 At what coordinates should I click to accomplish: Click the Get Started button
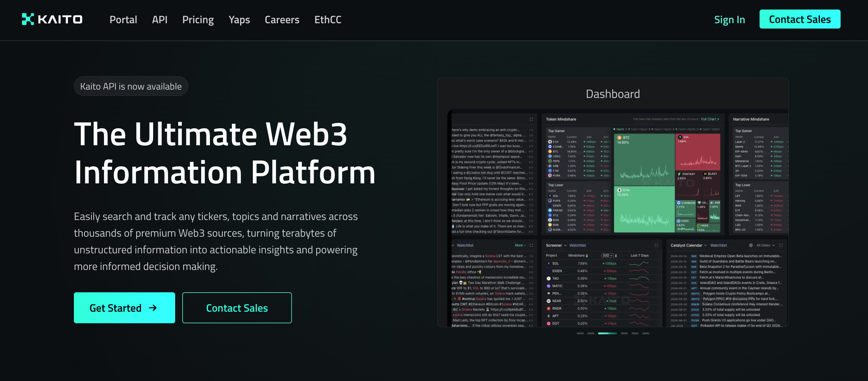pos(124,307)
